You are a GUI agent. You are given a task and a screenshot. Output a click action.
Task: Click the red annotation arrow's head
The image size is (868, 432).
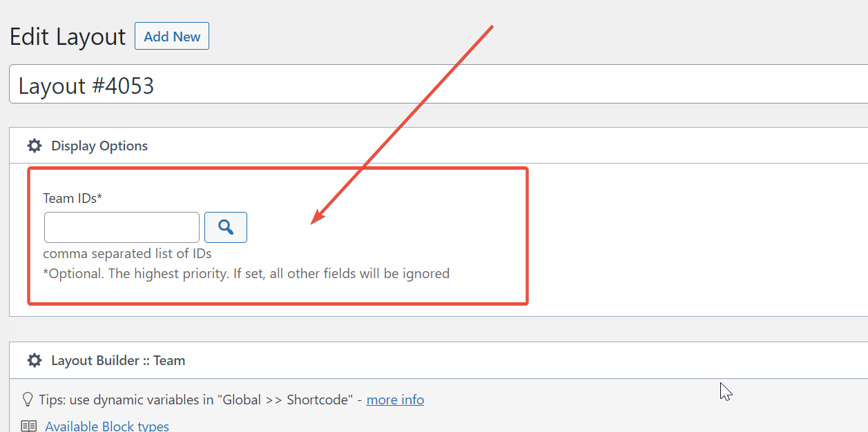[x=318, y=217]
